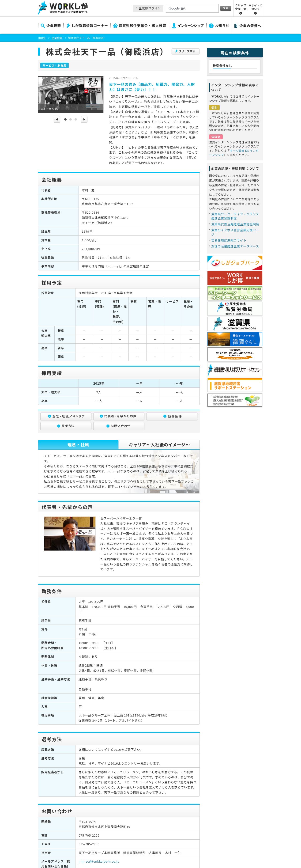Click 滋賀県外国人材受入サポートセンター banner
301x868 pixels.
[x=235, y=370]
